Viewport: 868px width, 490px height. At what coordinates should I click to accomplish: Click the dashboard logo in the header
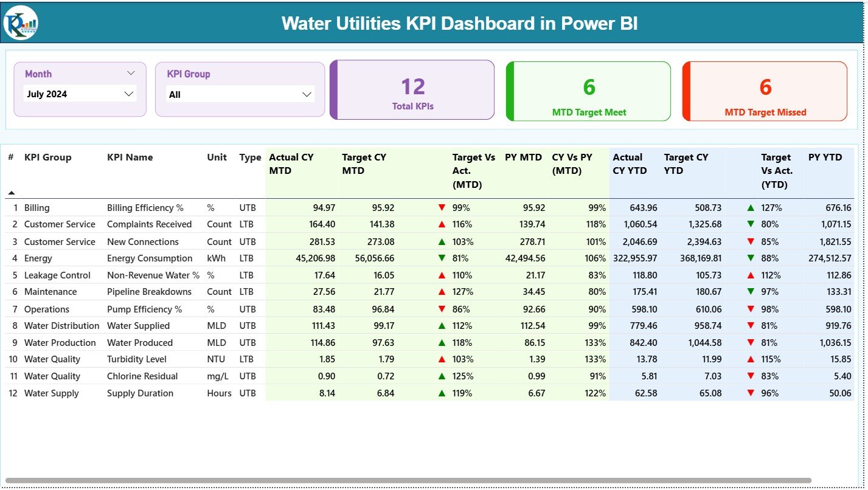pyautogui.click(x=21, y=23)
